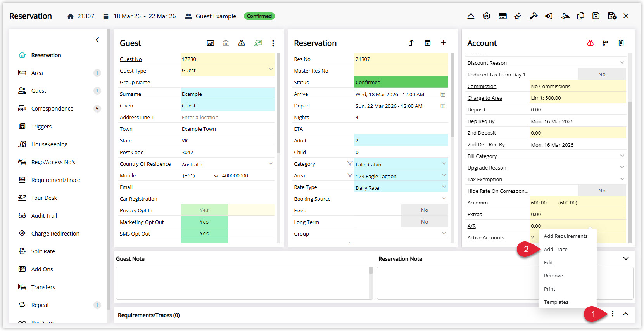Open guest ID card icon in Guest panel
Viewport: 644px width, 331px height.
pyautogui.click(x=211, y=43)
